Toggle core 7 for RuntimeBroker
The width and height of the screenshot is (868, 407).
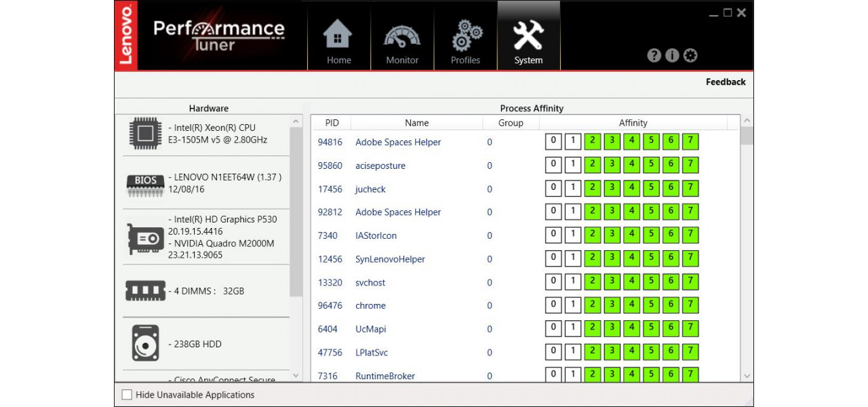tap(690, 374)
